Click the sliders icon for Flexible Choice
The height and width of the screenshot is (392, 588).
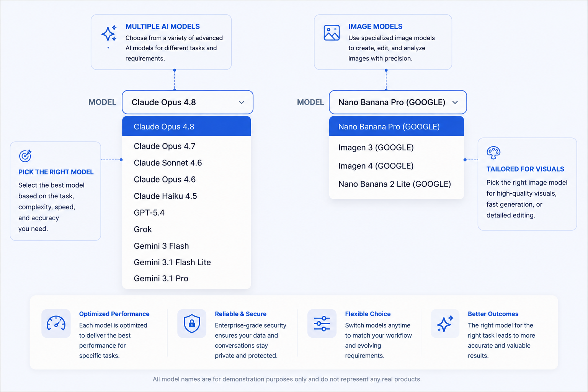[322, 323]
